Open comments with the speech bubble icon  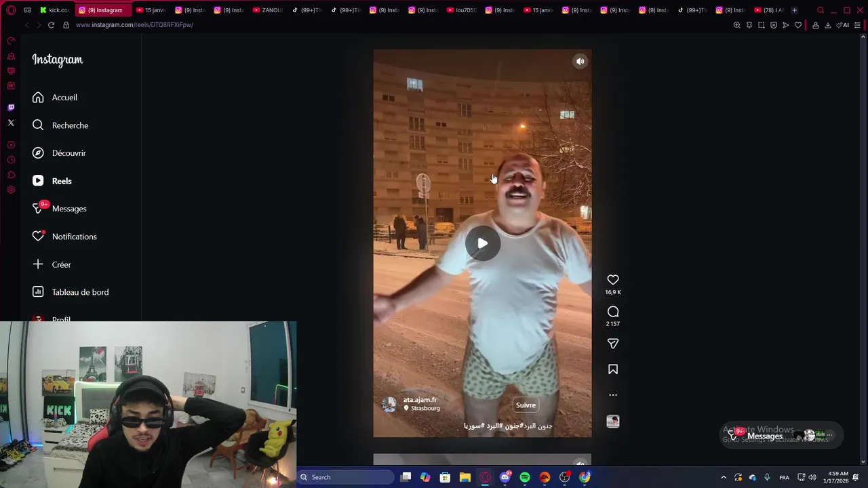(x=613, y=312)
